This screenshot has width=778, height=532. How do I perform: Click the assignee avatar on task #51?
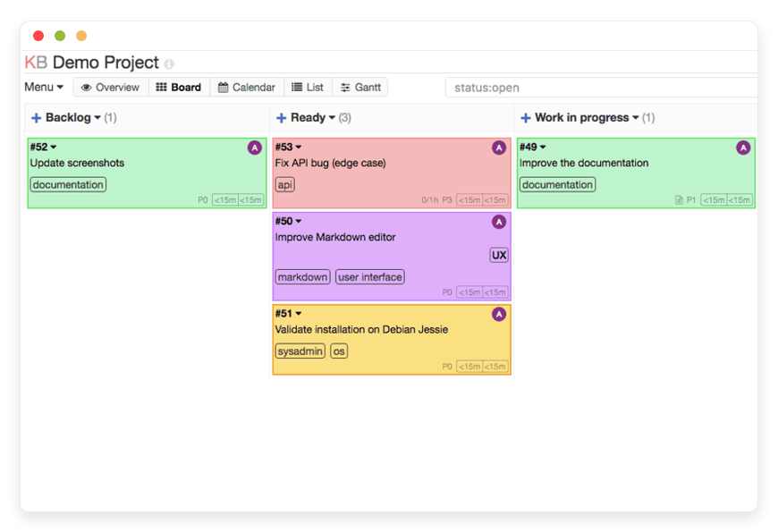(x=499, y=314)
